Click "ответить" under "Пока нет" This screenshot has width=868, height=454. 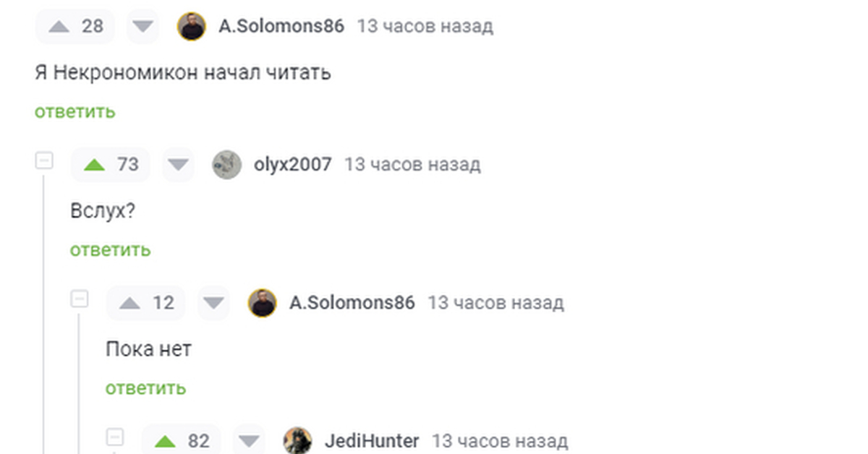[146, 388]
